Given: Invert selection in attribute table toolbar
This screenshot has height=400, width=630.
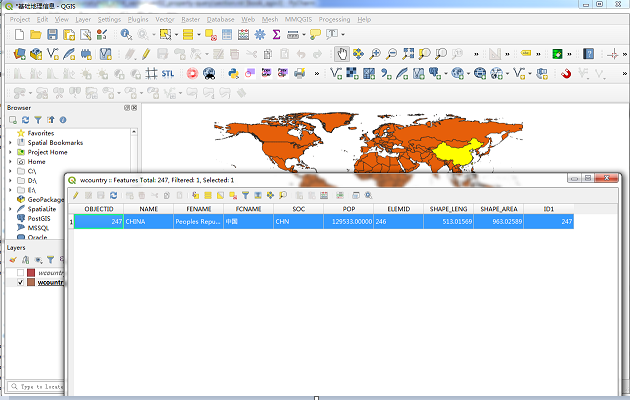Looking at the screenshot, I should tap(220, 196).
